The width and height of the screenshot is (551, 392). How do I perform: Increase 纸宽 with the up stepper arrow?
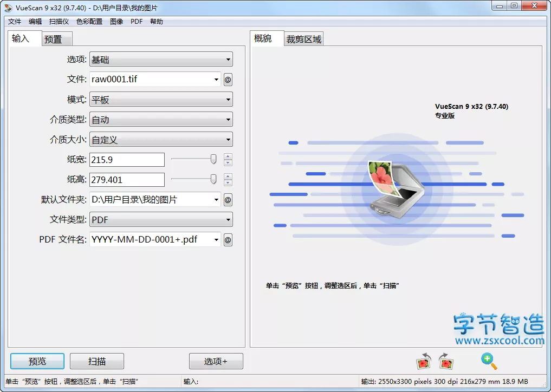[x=228, y=156]
